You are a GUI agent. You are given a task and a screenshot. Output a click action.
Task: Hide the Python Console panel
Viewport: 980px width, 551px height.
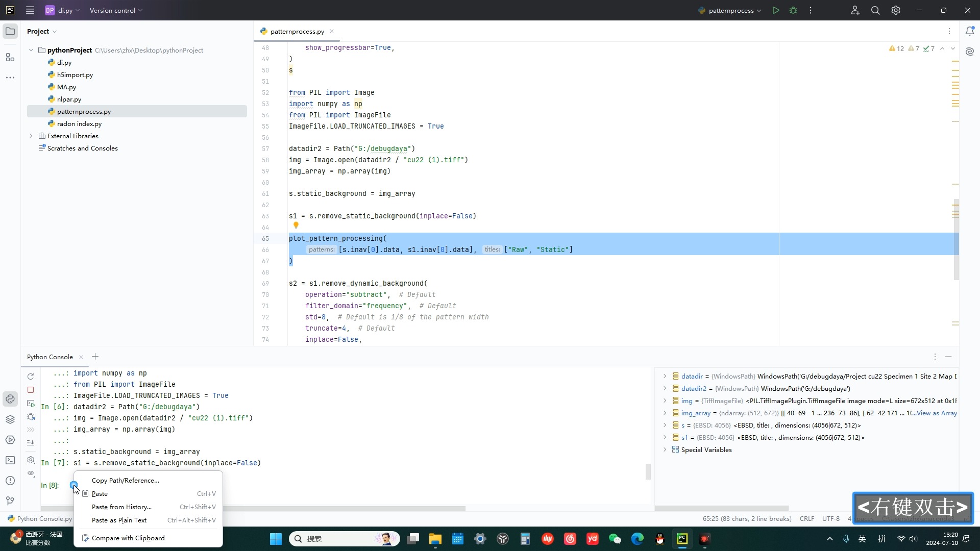tap(948, 357)
